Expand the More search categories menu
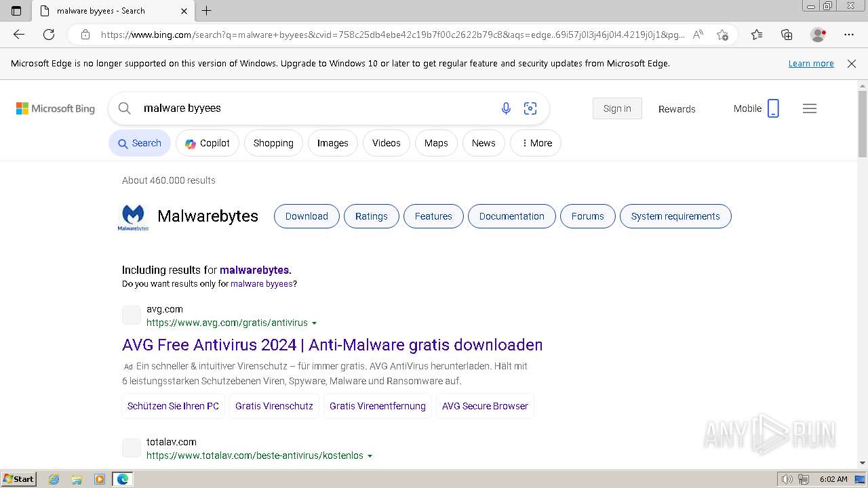Viewport: 868px width, 488px height. (x=536, y=143)
